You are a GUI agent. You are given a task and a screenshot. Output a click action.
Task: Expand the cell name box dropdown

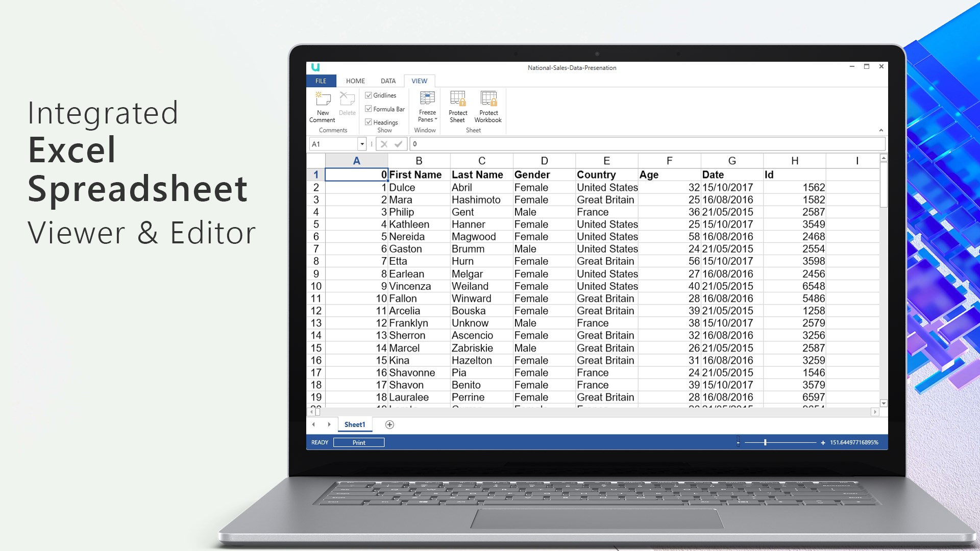pos(362,144)
